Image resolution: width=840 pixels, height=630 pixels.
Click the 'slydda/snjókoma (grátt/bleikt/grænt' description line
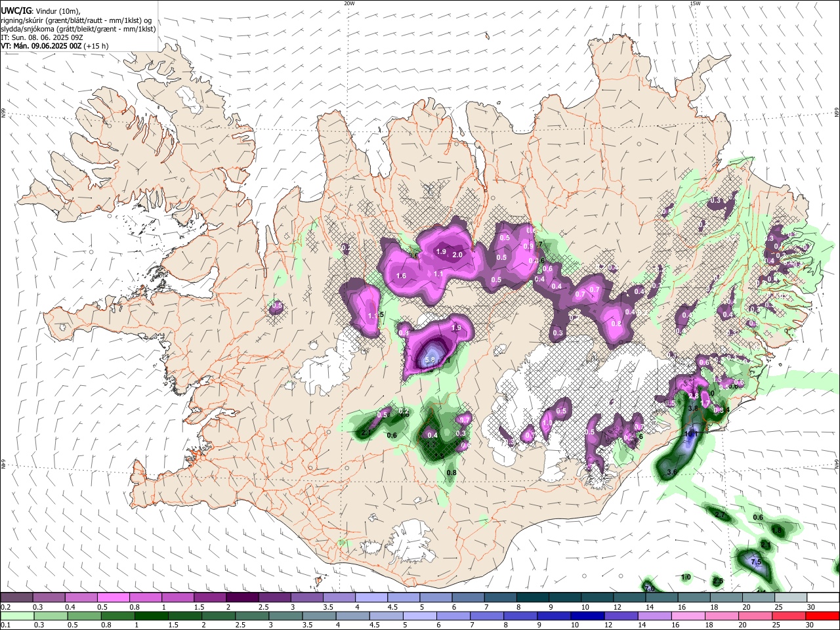79,29
